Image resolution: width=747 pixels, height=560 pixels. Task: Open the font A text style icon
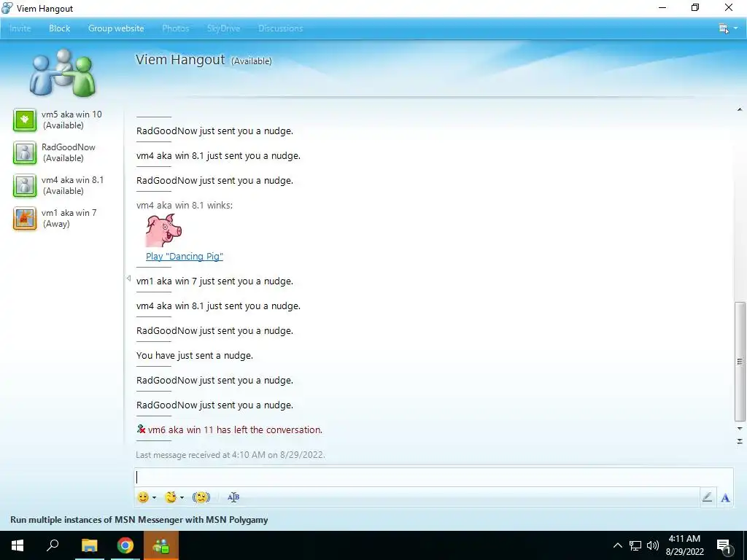pyautogui.click(x=725, y=497)
